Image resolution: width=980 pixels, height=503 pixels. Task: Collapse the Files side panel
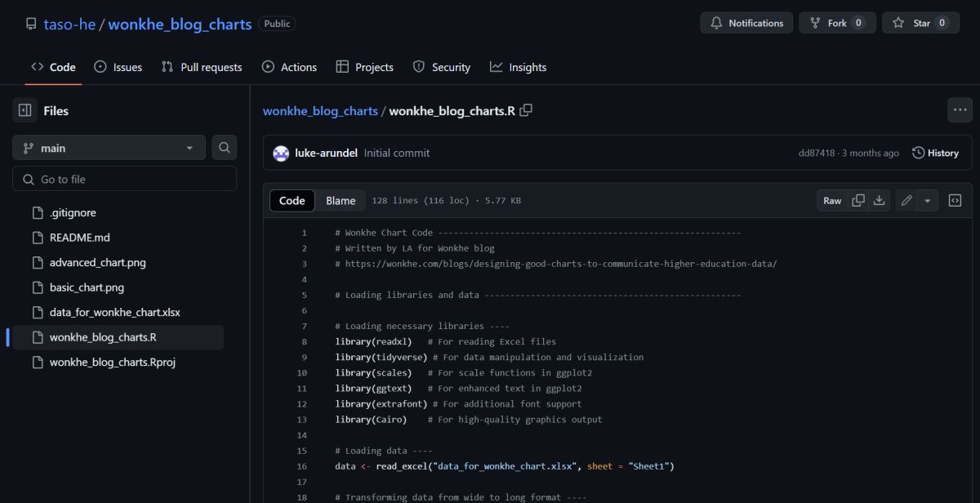(x=24, y=110)
